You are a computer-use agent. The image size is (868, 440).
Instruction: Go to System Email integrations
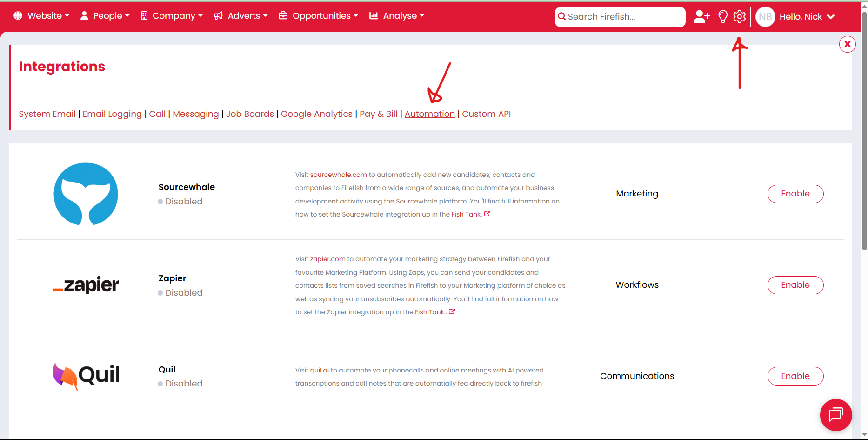[x=47, y=114]
